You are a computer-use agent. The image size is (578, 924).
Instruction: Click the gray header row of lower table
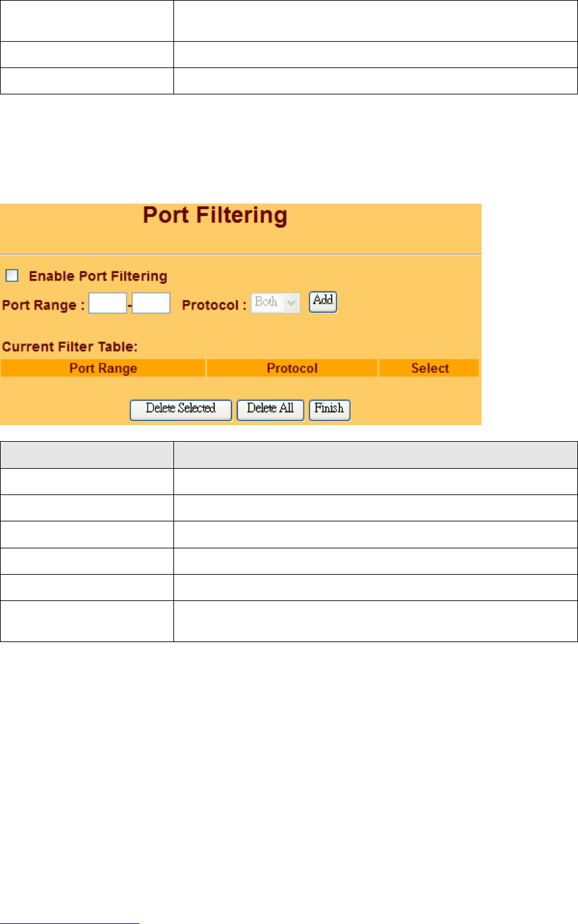pos(289,454)
